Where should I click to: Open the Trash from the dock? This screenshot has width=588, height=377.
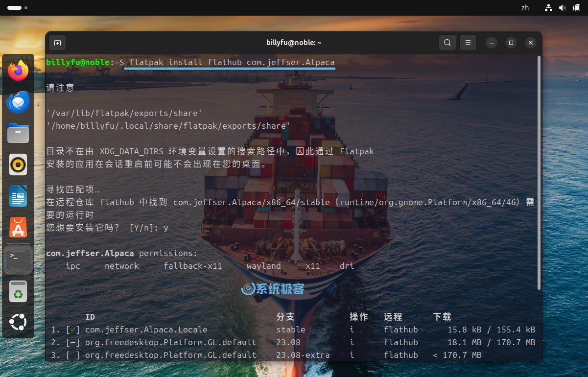coord(18,291)
